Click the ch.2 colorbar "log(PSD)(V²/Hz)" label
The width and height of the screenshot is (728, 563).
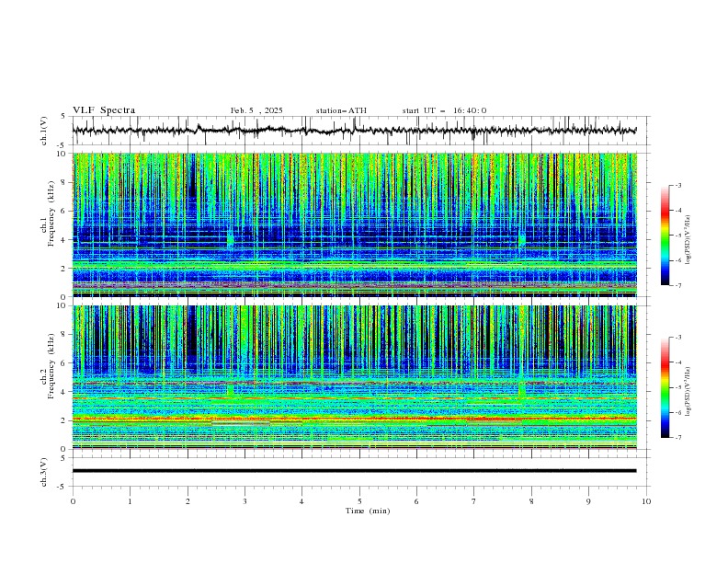pyautogui.click(x=688, y=392)
